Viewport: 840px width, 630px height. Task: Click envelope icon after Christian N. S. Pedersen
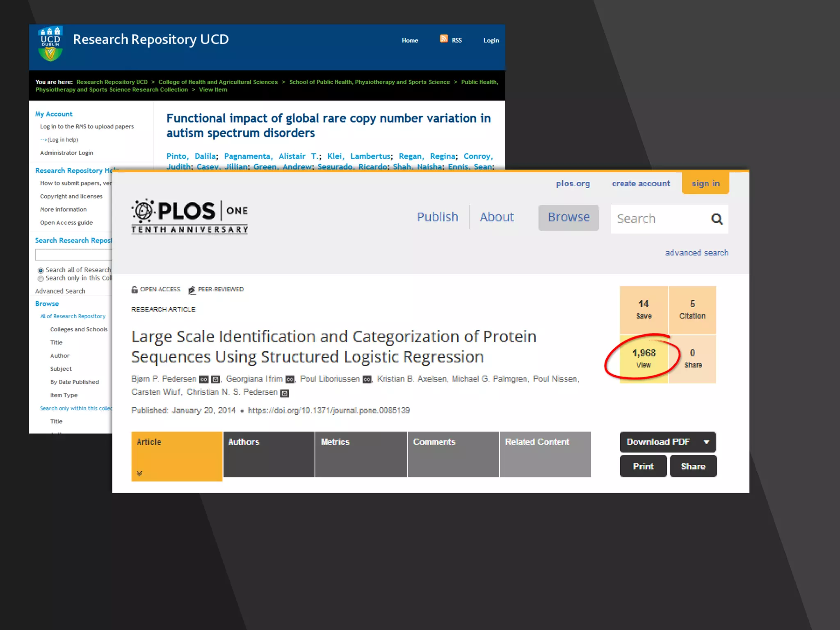click(285, 393)
